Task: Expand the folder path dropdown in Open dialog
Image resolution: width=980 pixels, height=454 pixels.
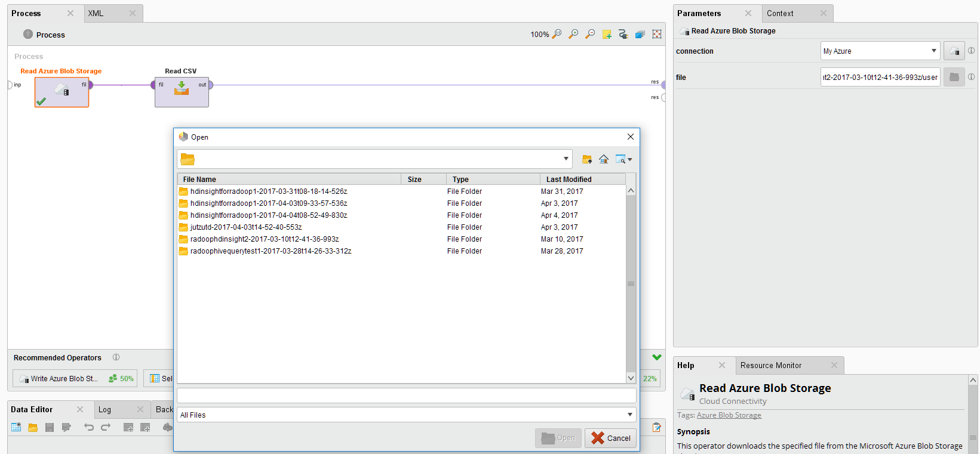Action: [566, 159]
